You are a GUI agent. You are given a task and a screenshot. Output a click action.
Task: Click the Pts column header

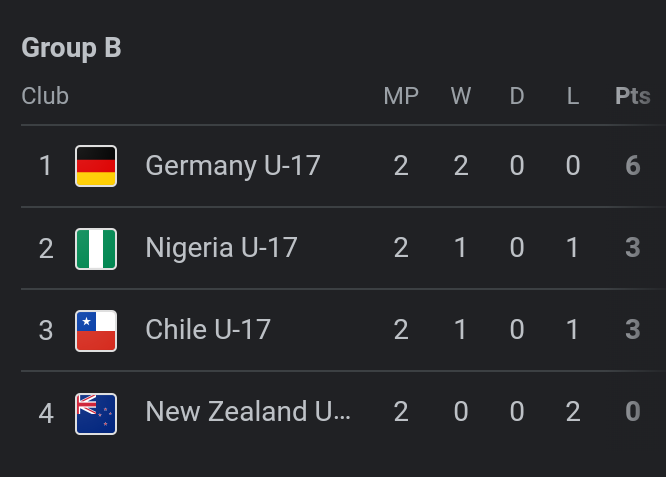click(632, 97)
